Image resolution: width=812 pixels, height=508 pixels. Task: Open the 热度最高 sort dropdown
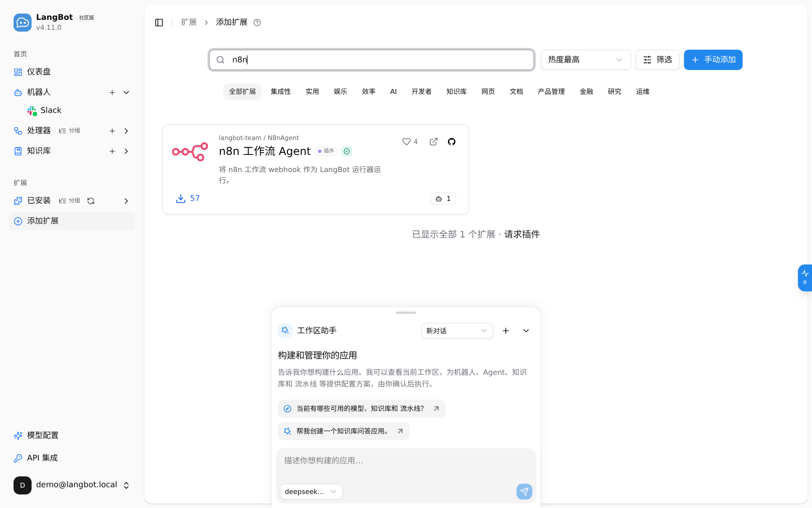[x=586, y=60]
